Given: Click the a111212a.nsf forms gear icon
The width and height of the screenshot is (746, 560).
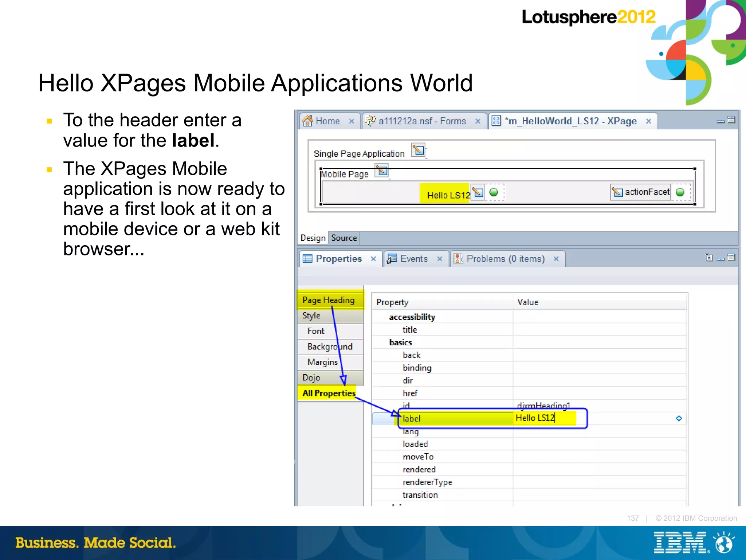Looking at the screenshot, I should pos(370,121).
